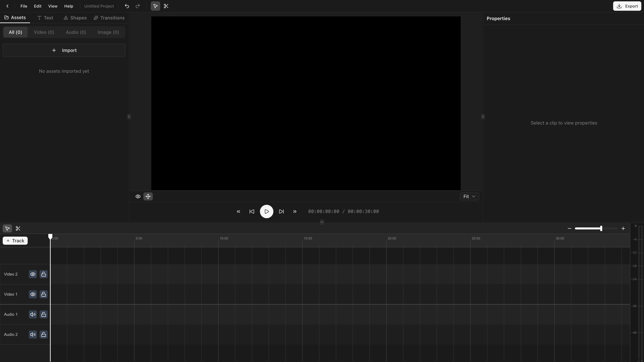Open the View menu
This screenshot has width=644, height=362.
click(x=53, y=6)
